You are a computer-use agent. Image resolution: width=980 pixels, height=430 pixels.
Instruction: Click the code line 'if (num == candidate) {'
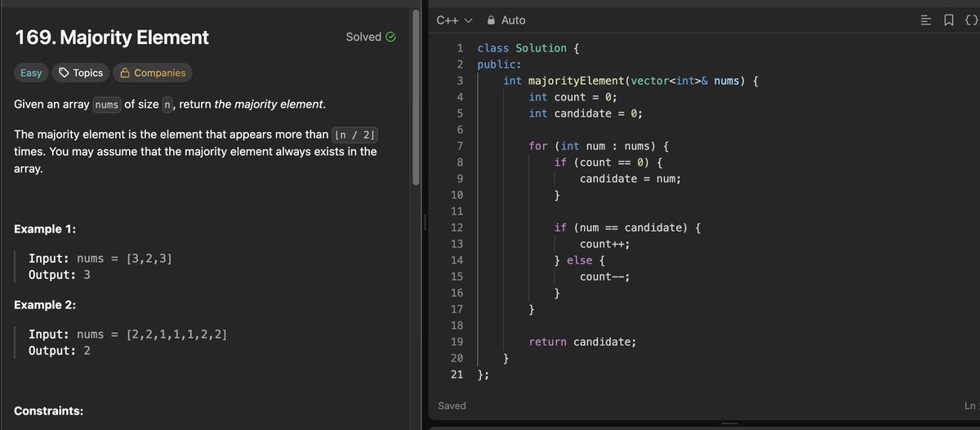(x=627, y=228)
